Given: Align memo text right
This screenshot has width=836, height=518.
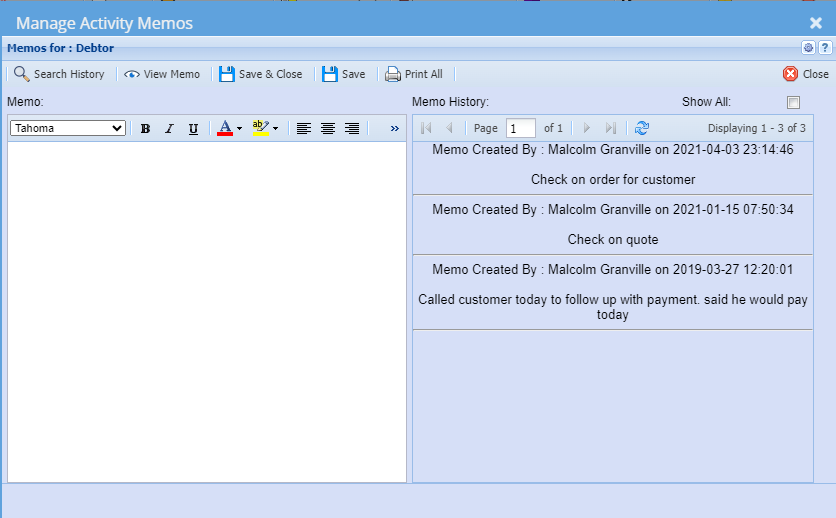Looking at the screenshot, I should click(x=352, y=129).
